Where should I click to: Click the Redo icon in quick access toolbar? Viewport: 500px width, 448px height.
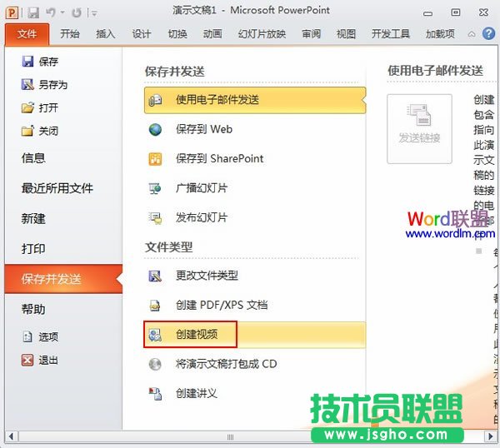[77, 12]
